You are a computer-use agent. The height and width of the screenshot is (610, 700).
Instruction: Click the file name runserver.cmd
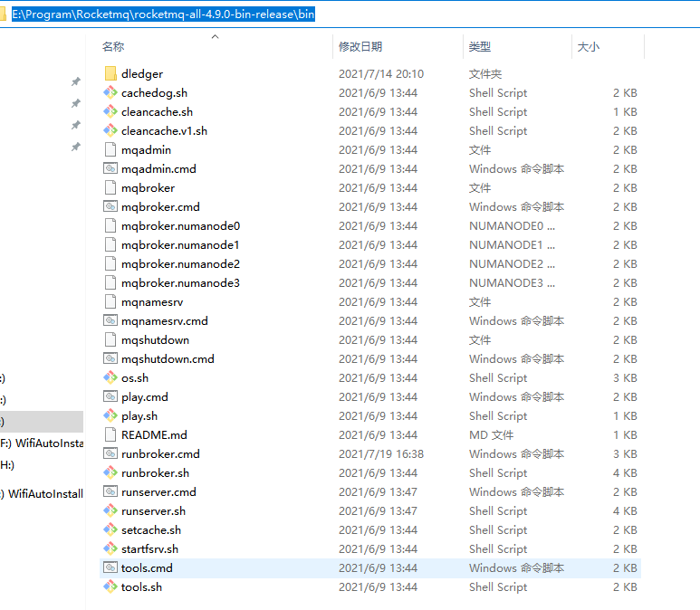[x=158, y=491]
